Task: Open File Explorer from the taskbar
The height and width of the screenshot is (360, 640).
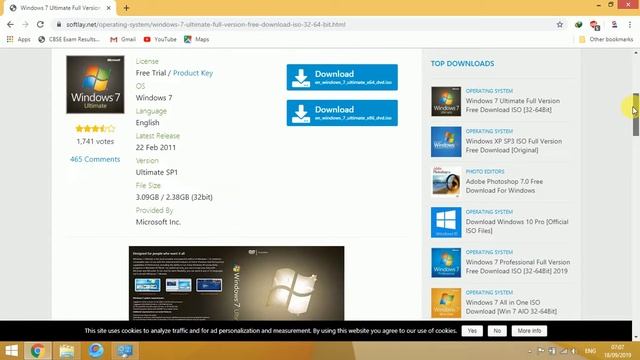Action: 67,351
